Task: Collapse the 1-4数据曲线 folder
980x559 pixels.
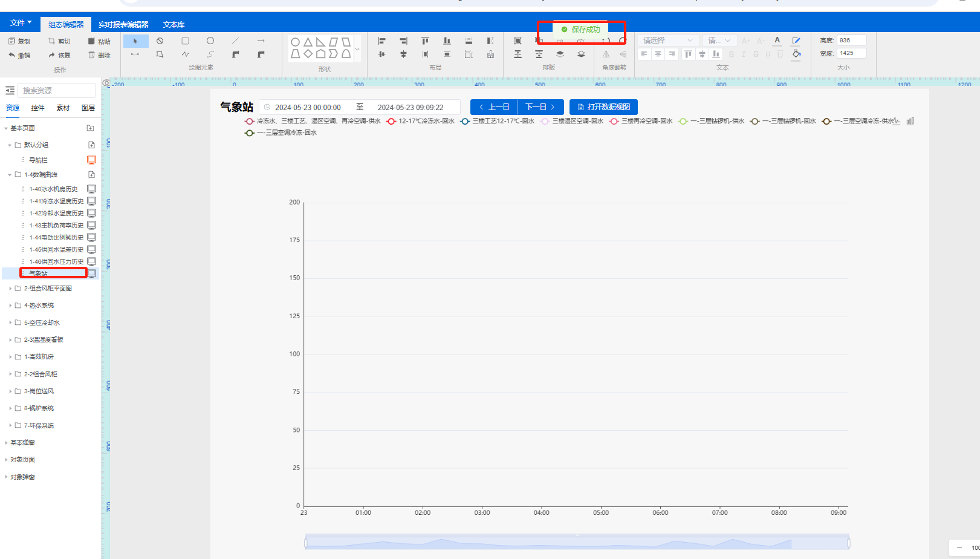Action: point(10,175)
